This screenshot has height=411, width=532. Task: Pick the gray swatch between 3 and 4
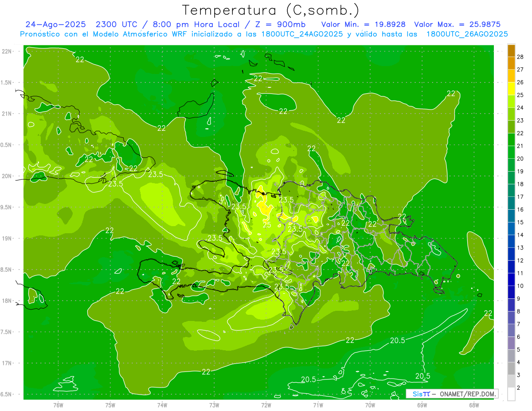coord(511,368)
